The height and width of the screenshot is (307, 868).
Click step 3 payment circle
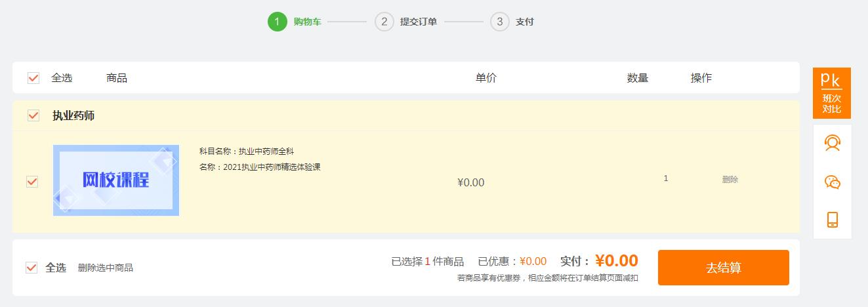pos(500,22)
